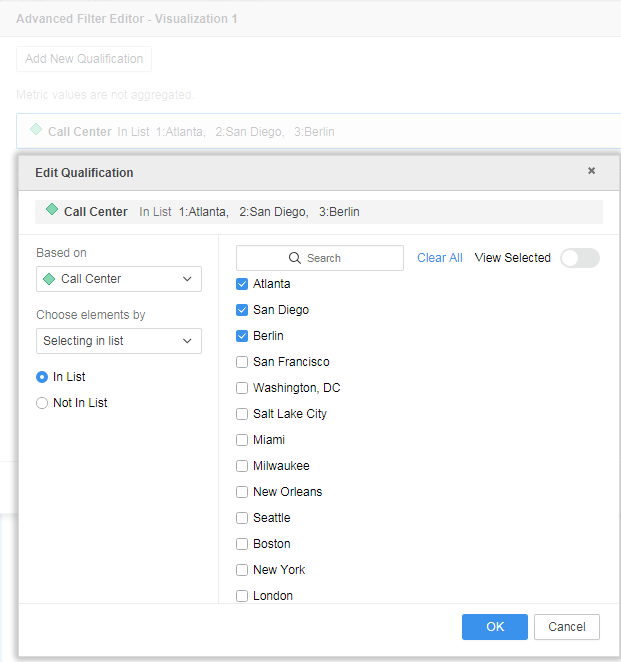
Task: Click the Clear All link
Action: point(439,258)
